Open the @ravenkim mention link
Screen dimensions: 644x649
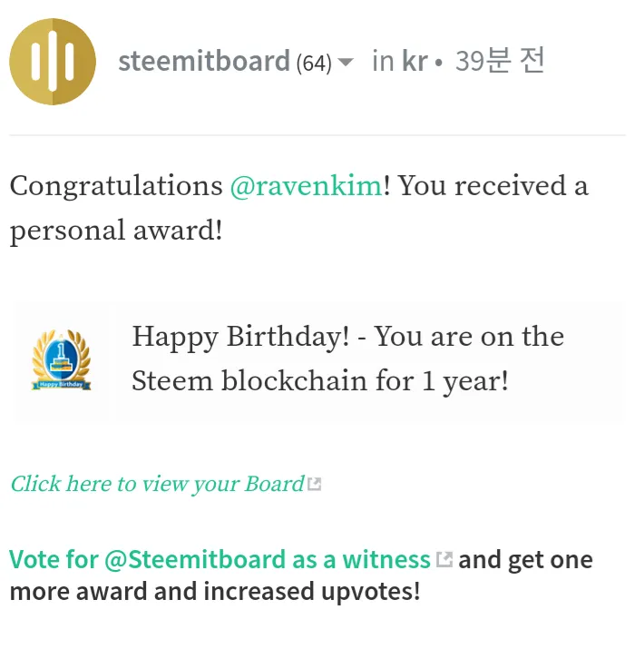306,186
